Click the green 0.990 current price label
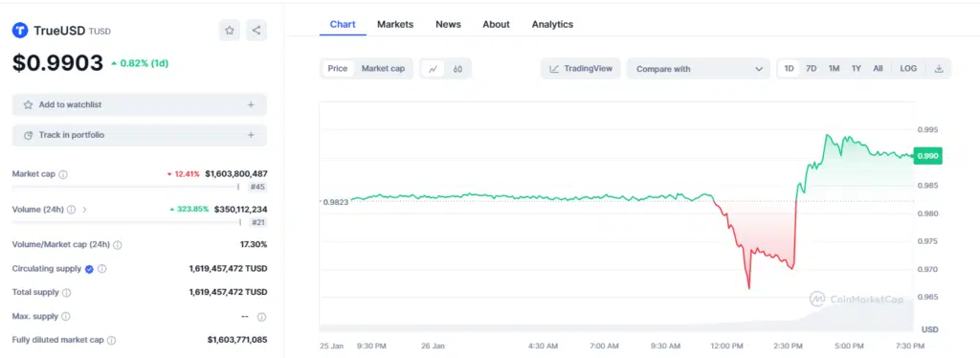 pos(927,156)
